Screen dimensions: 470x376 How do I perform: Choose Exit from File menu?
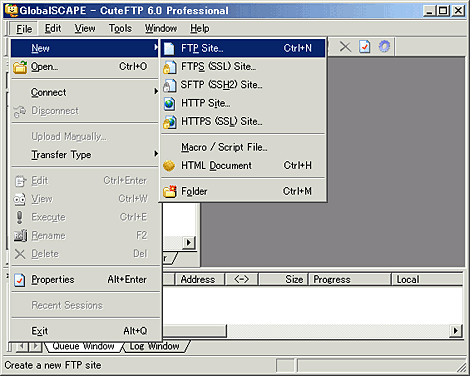click(x=85, y=331)
